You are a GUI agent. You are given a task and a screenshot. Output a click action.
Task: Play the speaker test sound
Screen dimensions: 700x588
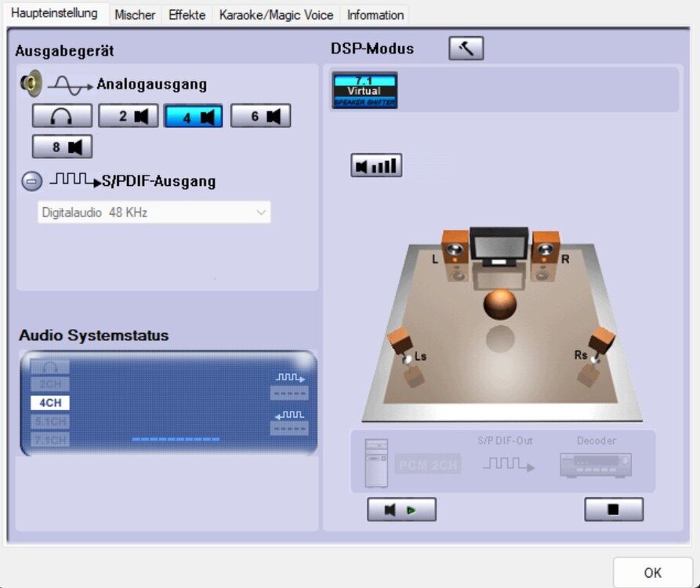pos(401,510)
